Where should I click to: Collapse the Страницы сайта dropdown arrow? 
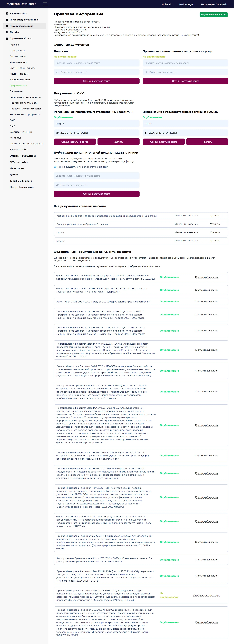(31, 39)
